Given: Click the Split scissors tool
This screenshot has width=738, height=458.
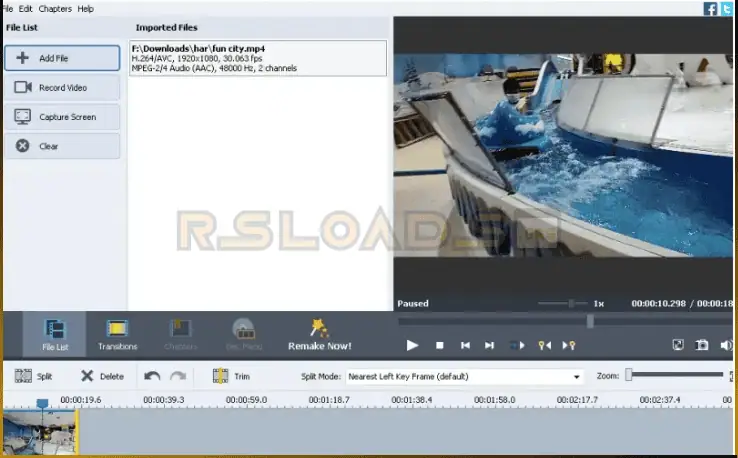Looking at the screenshot, I should point(33,377).
